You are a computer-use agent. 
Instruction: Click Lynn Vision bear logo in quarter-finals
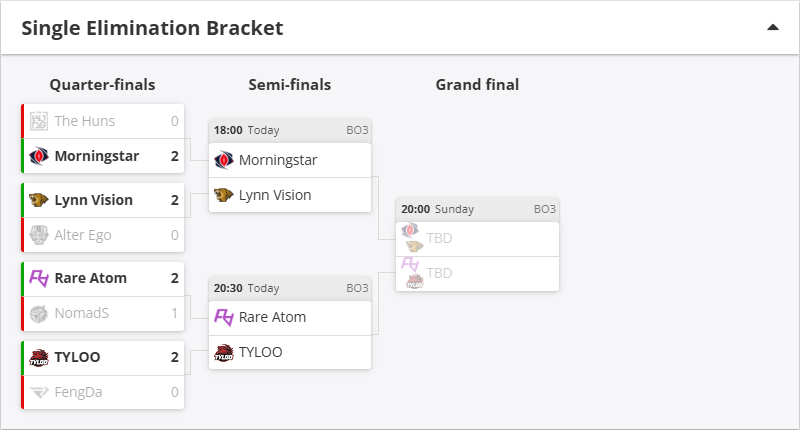coord(39,200)
